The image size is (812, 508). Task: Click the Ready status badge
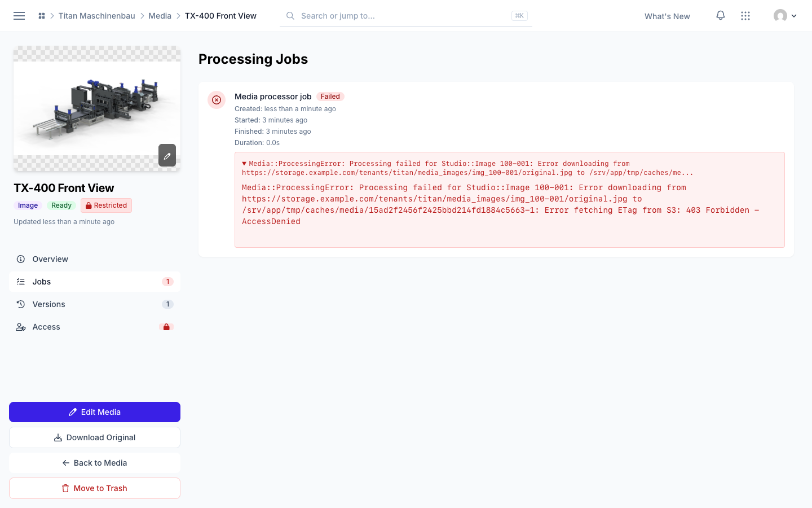61,205
